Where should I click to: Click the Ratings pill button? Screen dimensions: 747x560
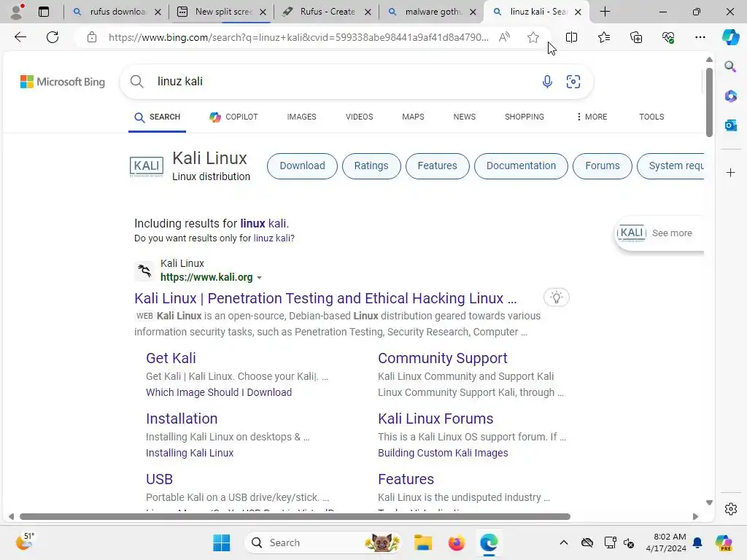coord(371,166)
